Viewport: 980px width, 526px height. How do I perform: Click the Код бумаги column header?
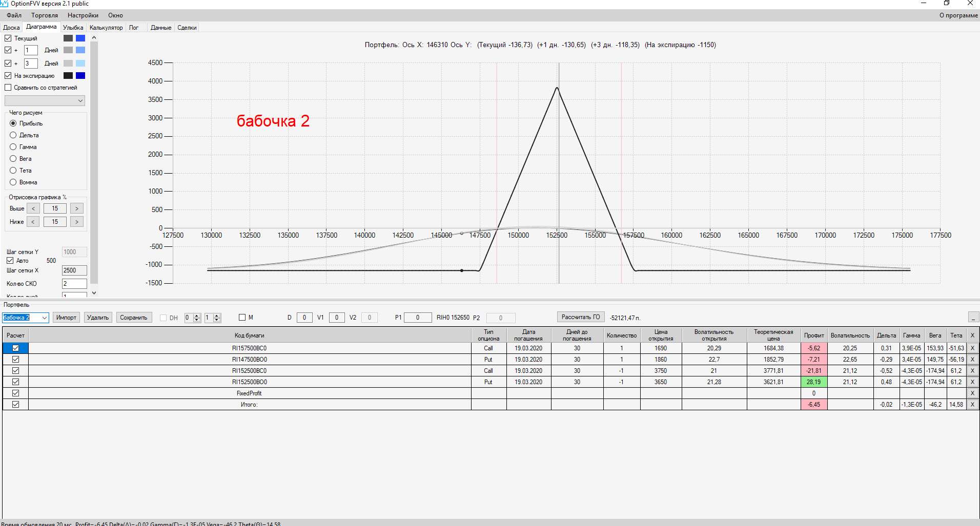pos(250,335)
